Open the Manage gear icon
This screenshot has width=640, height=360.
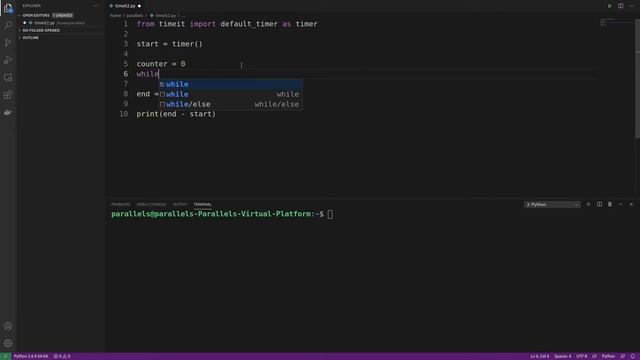click(x=8, y=343)
